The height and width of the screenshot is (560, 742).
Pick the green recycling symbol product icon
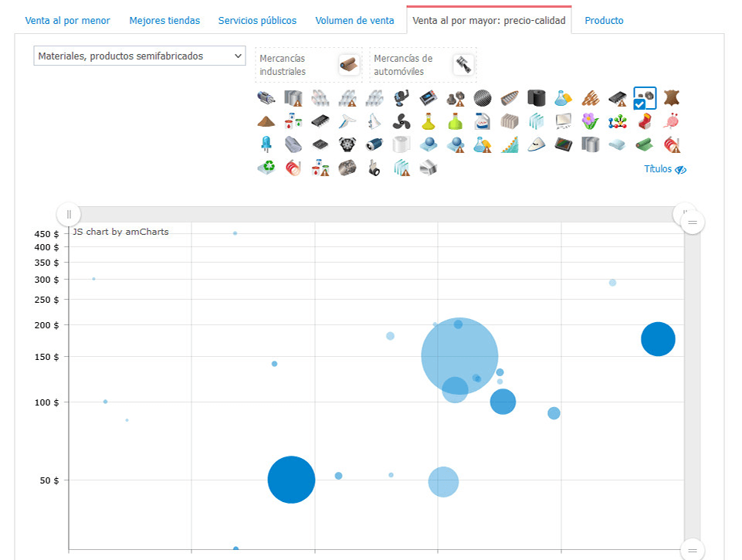coord(266,168)
